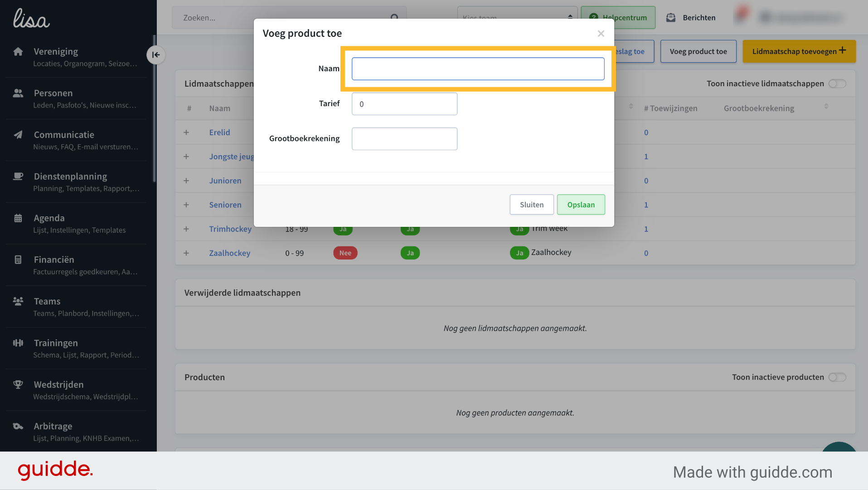Expand the Erelid row with plus
The image size is (868, 490).
pos(186,132)
